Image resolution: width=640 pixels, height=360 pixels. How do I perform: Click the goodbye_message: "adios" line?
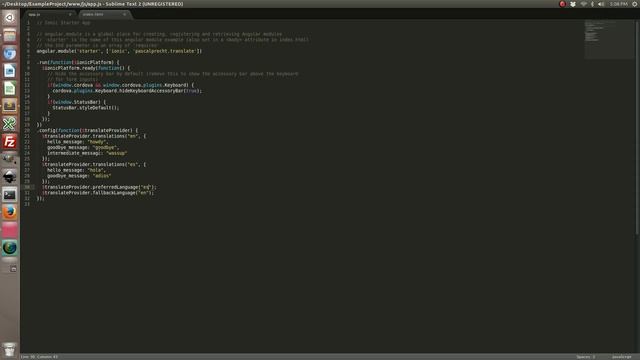point(79,176)
